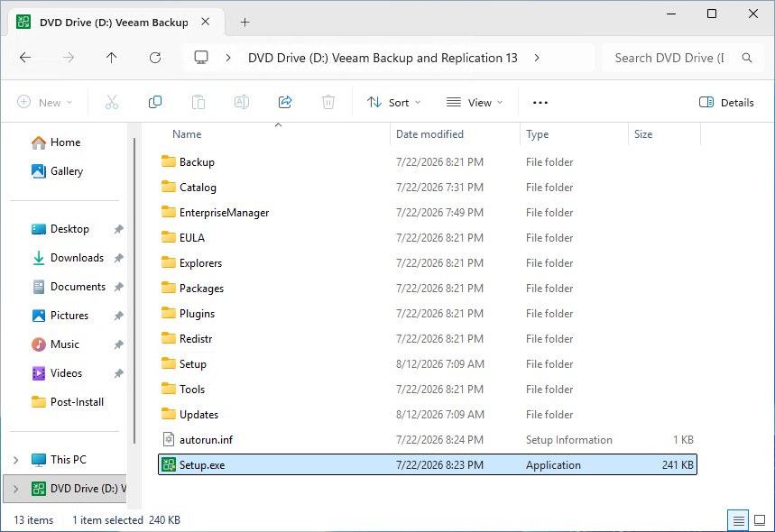Viewport: 775px width, 532px height.
Task: Refresh the current folder view
Action: click(155, 58)
